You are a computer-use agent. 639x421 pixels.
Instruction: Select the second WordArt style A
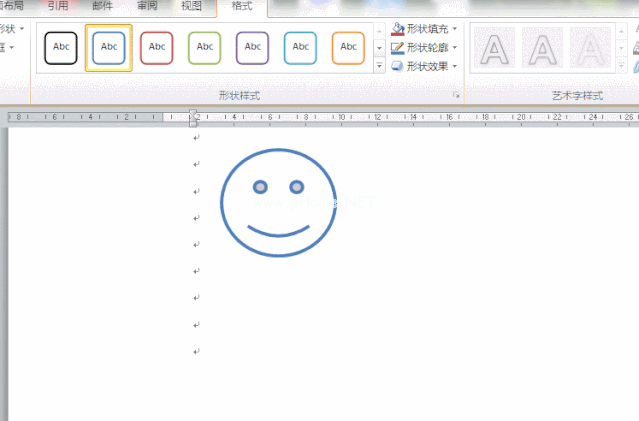(543, 48)
